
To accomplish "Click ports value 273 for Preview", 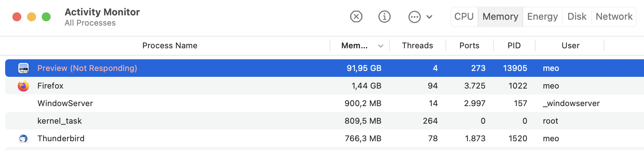I will [478, 68].
